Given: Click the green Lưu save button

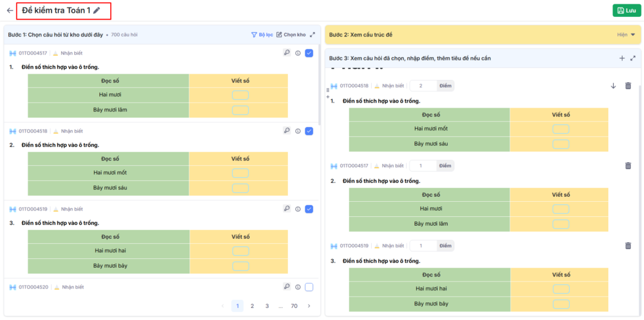Looking at the screenshot, I should (626, 11).
